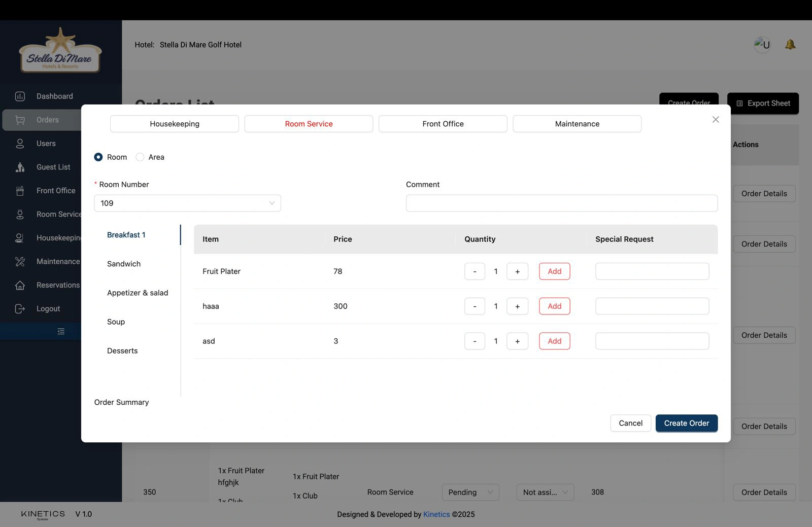Select the Sandwich menu category
Viewport: 812px width, 527px height.
(124, 264)
